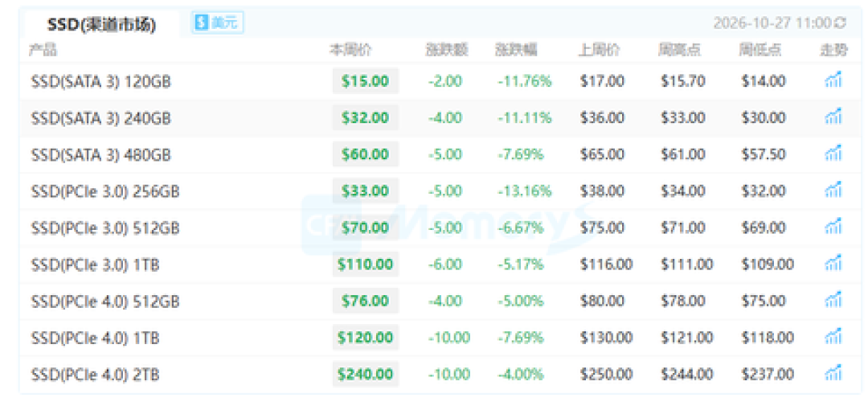868x402 pixels.
Task: Open trend chart for SSD(SATA 3) 240GB
Action: (x=833, y=117)
